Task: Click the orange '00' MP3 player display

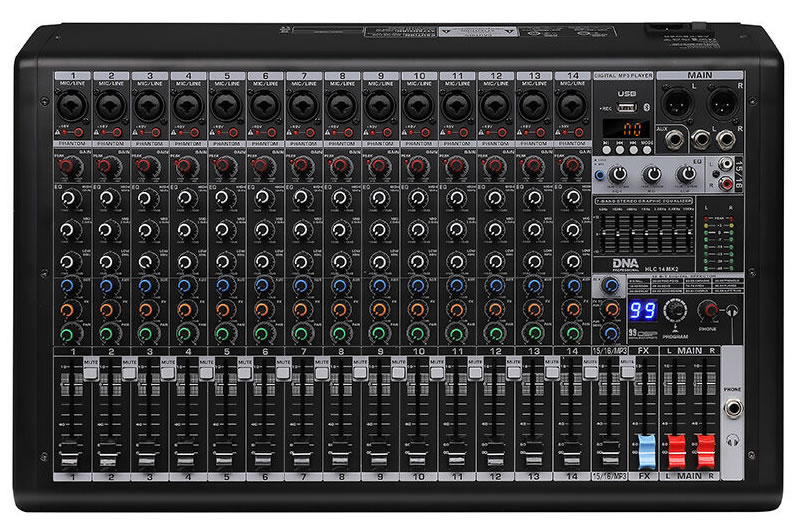Action: tap(625, 129)
